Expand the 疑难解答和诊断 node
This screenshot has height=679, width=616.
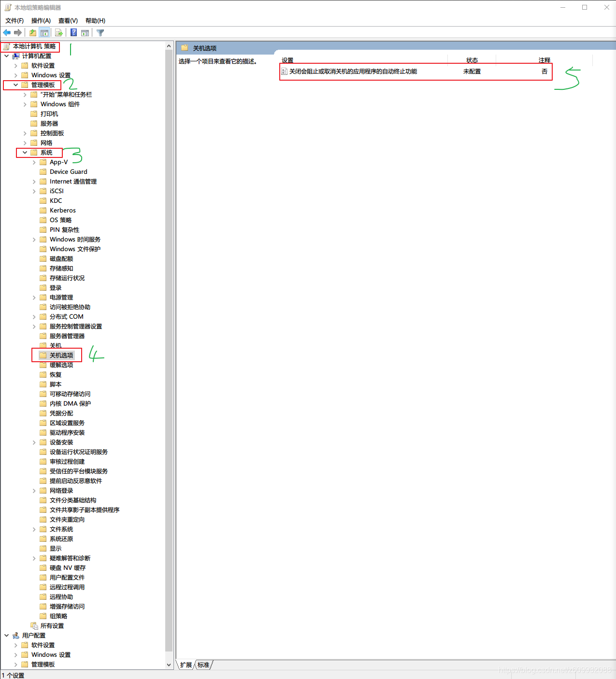[x=34, y=558]
